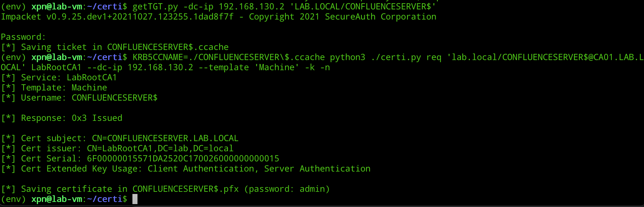Viewport: 644px width, 207px height.
Task: Click the last 'xpn@lab-vm' prompt
Action: pyautogui.click(x=57, y=199)
